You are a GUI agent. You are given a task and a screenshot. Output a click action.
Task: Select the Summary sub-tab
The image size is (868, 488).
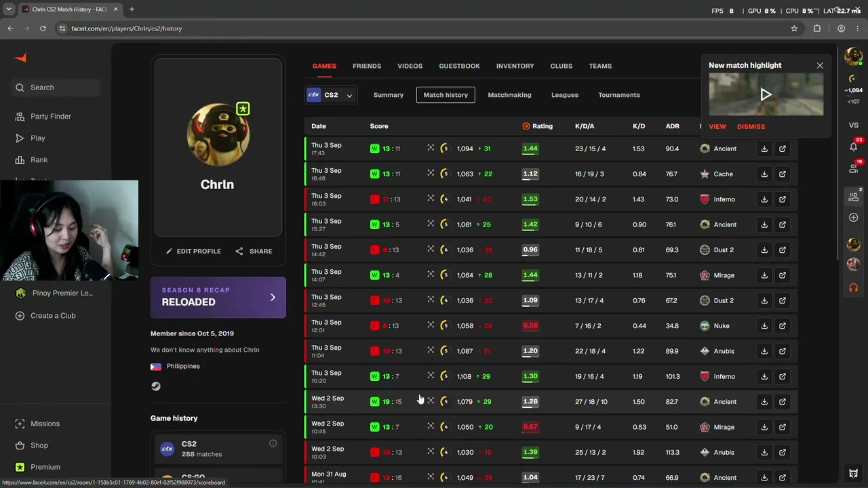point(389,95)
